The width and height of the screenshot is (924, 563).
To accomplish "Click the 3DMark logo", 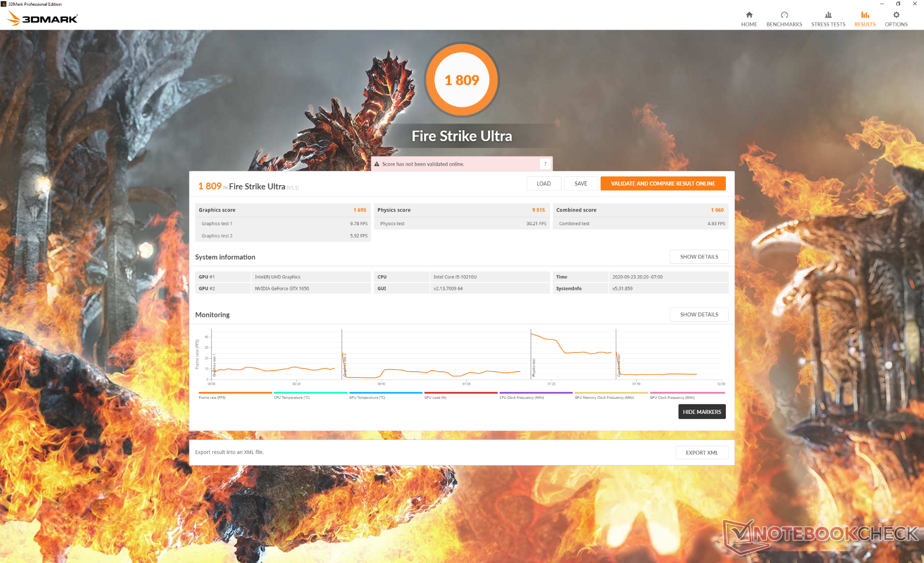I will click(x=42, y=19).
